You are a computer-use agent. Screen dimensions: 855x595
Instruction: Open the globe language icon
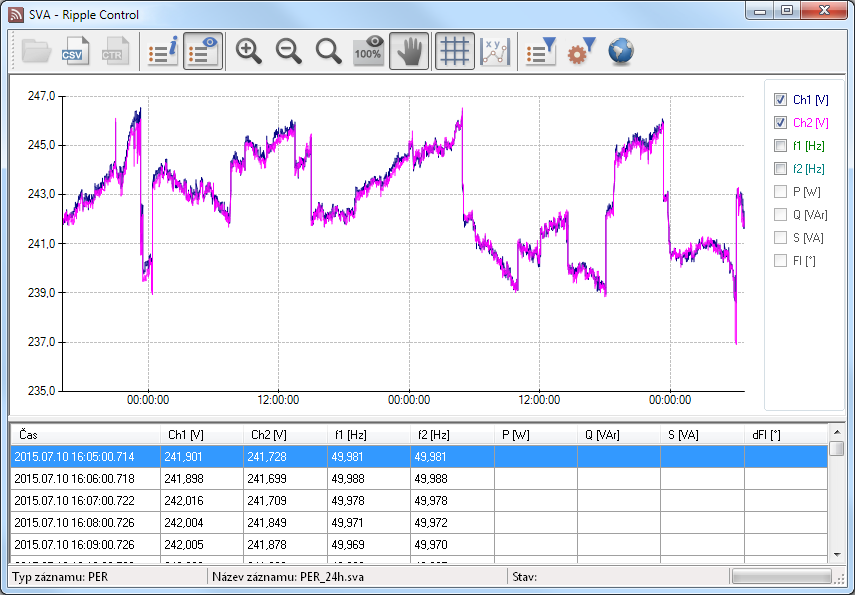(x=621, y=52)
